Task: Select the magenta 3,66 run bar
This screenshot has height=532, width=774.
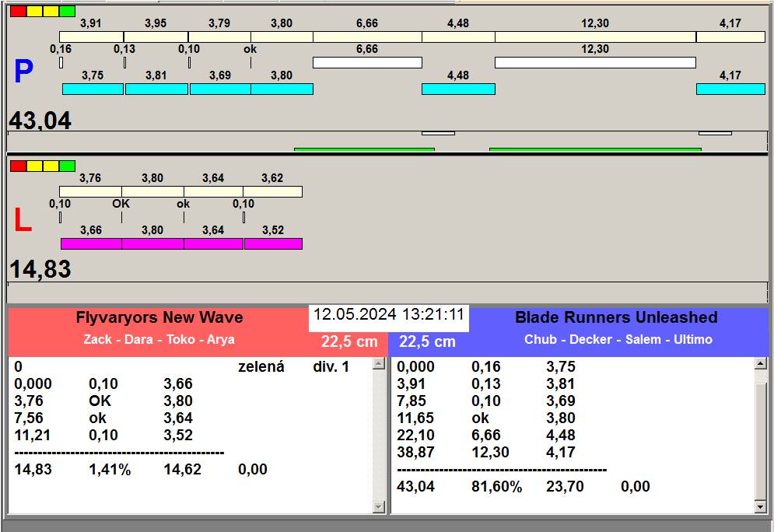Action: [91, 243]
